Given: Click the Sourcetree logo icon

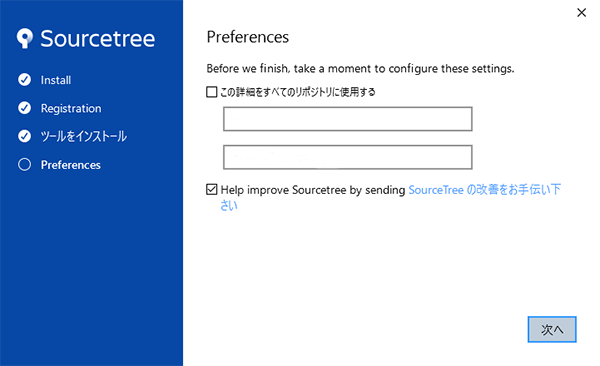Looking at the screenshot, I should [25, 38].
